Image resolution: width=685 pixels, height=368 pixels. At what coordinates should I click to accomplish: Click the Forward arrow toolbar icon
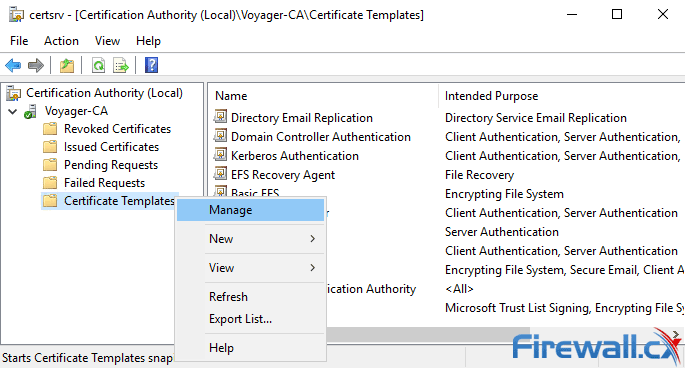[x=36, y=66]
